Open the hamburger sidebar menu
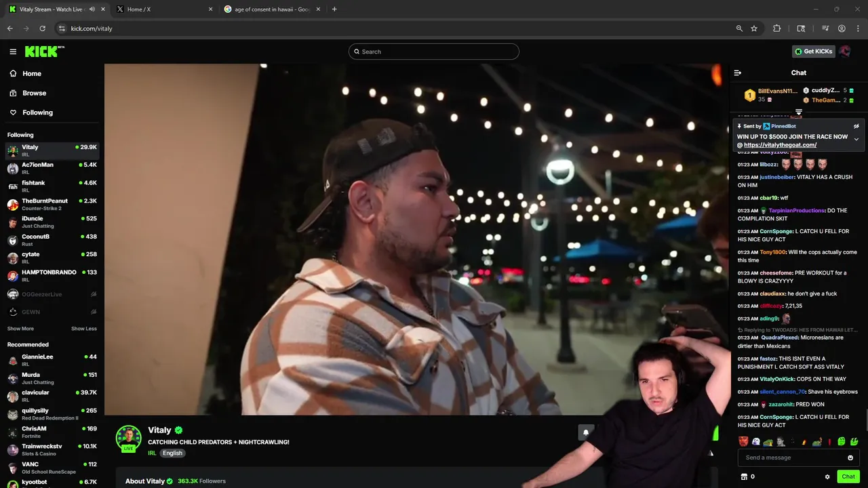The image size is (868, 488). click(13, 52)
